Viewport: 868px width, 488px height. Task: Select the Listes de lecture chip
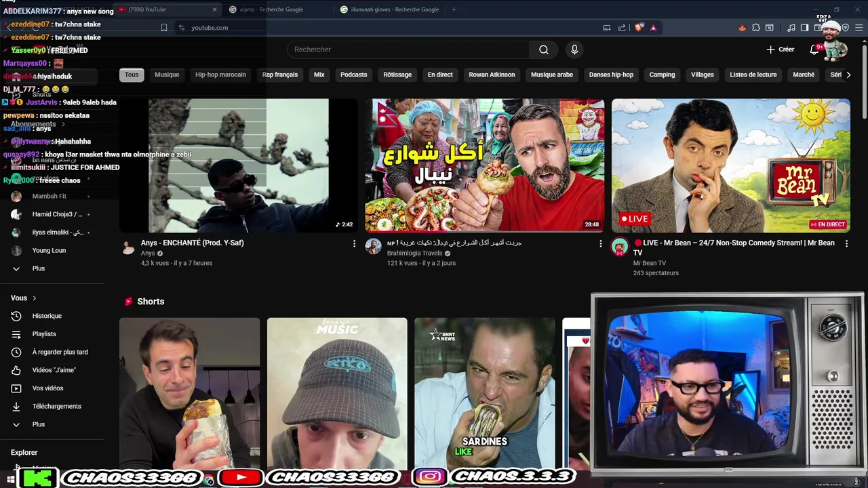point(753,75)
